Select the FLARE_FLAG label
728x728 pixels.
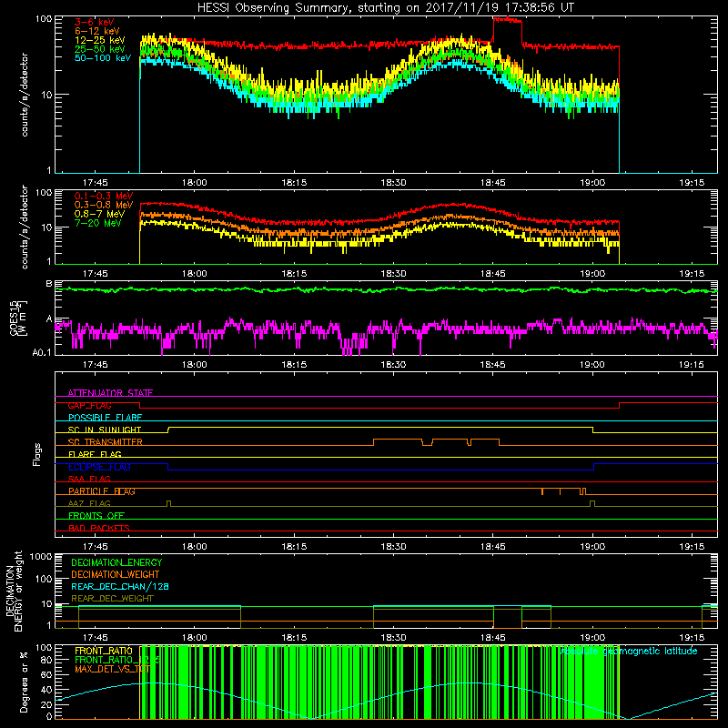click(95, 454)
